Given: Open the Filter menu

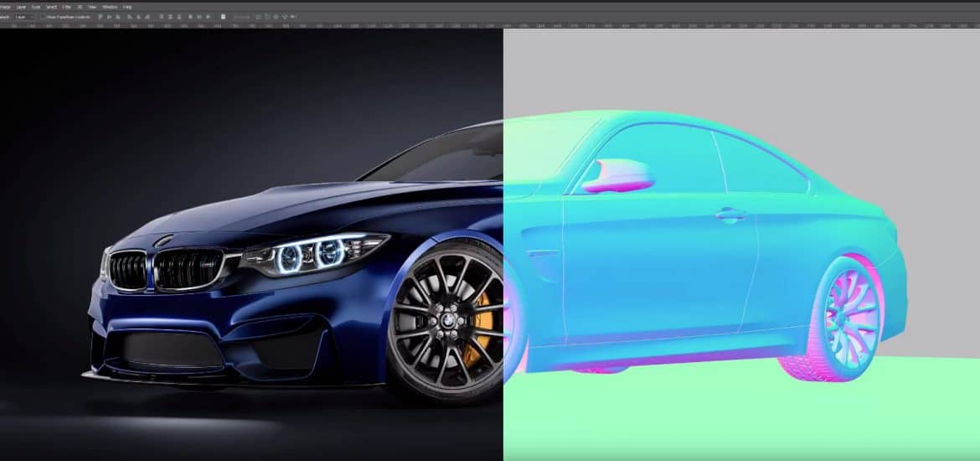Looking at the screenshot, I should coord(67,6).
